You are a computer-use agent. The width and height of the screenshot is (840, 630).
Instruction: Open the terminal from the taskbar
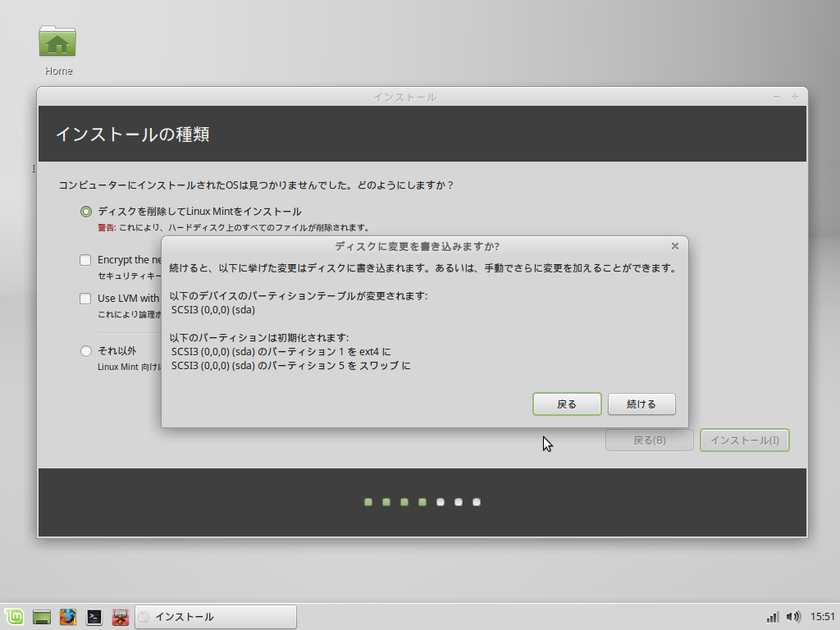(x=94, y=617)
